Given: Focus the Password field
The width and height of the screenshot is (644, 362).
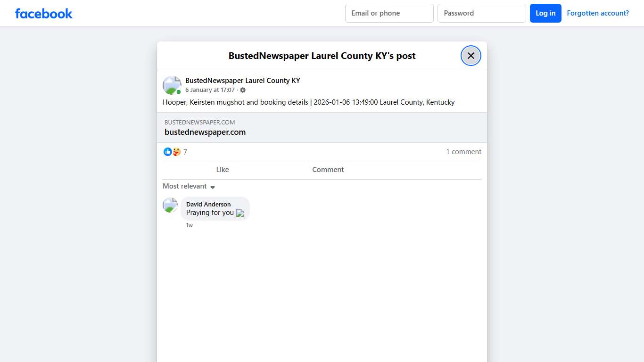Looking at the screenshot, I should [481, 13].
